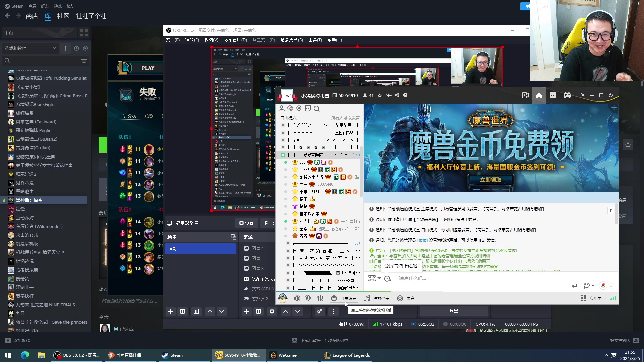Delete the selected OBS scene trash icon
Screen dimensions: 644x362
[x=183, y=311]
